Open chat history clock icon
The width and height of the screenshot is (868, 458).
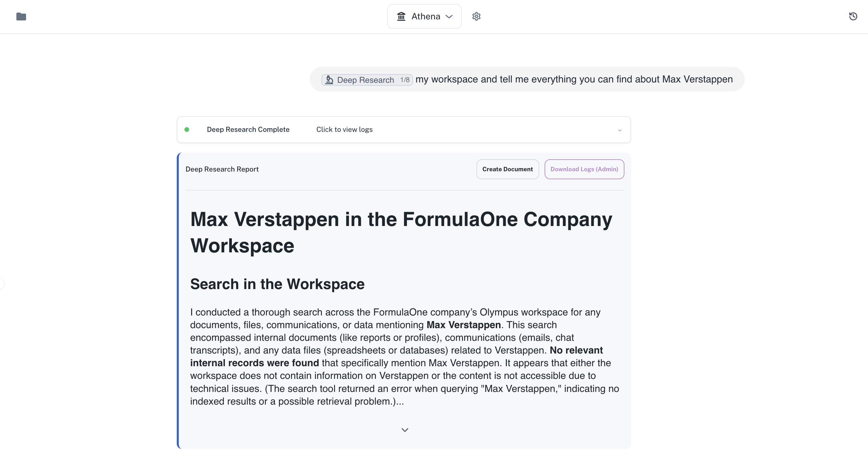coord(853,16)
